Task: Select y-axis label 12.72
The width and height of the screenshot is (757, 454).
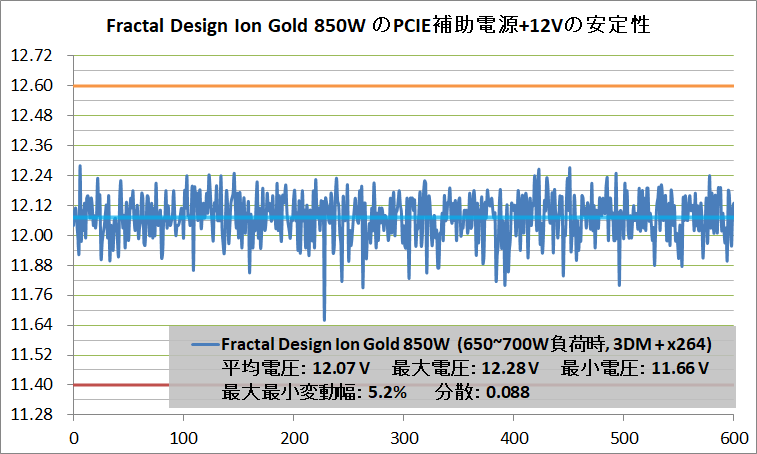Action: 31,56
